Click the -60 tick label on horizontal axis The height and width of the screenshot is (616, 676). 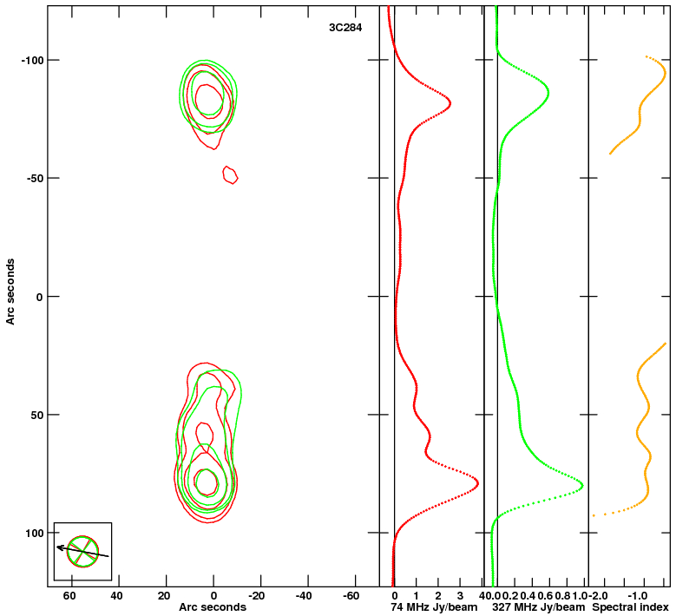[x=351, y=596]
